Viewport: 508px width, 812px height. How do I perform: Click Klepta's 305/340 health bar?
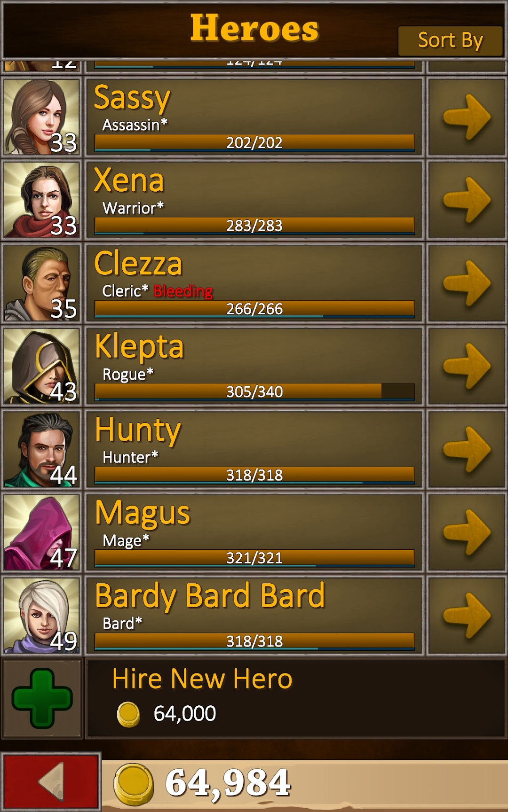254,392
